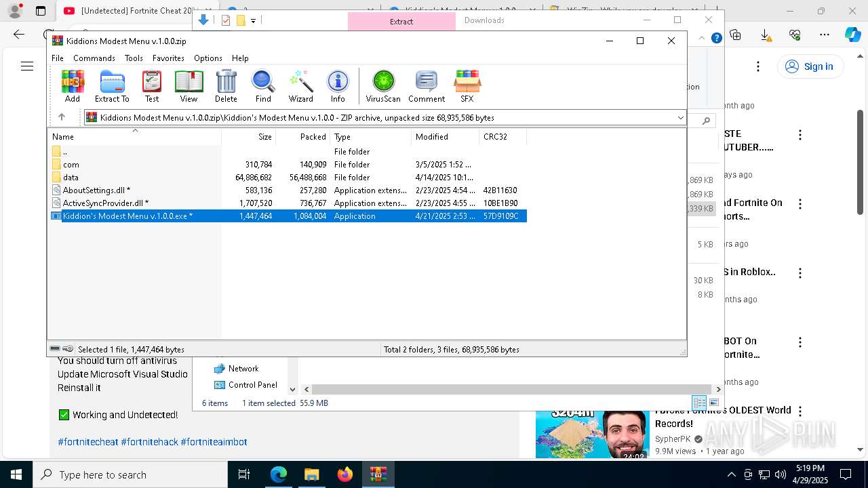Image resolution: width=868 pixels, height=488 pixels.
Task: Click the Delete trash can icon
Action: click(226, 86)
